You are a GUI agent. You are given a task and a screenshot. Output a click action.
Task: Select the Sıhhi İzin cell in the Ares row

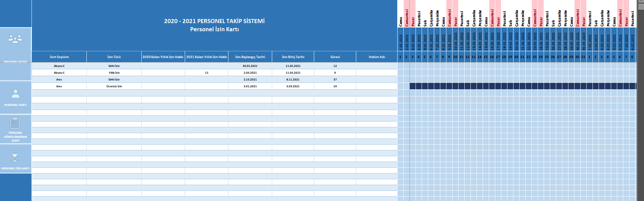coord(114,79)
